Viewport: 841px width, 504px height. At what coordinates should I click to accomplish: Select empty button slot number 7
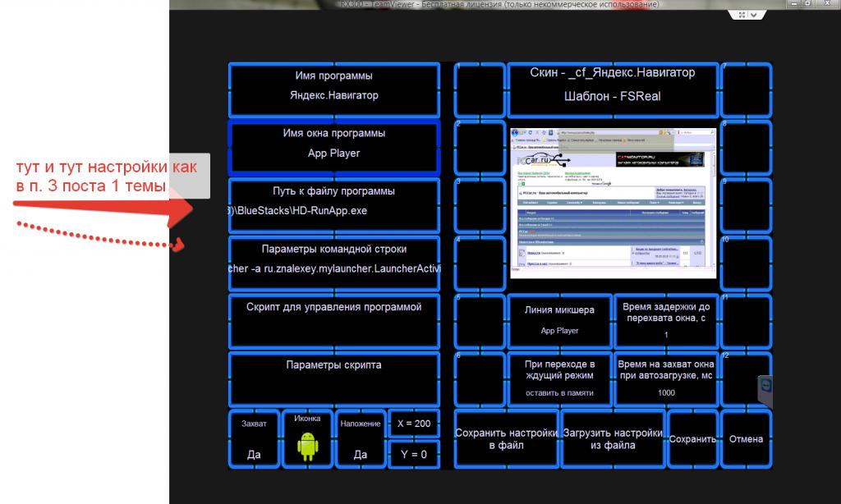tap(746, 89)
